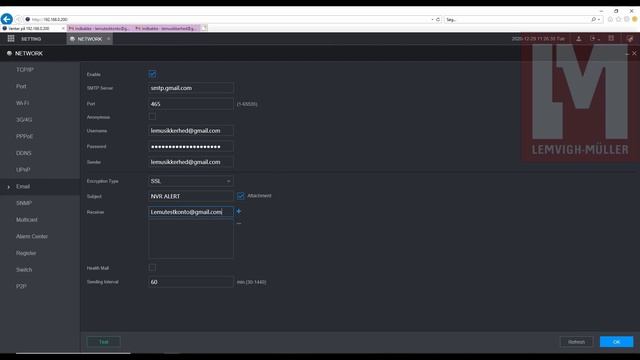Open the DDNS settings page
The height and width of the screenshot is (360, 640).
[x=24, y=153]
